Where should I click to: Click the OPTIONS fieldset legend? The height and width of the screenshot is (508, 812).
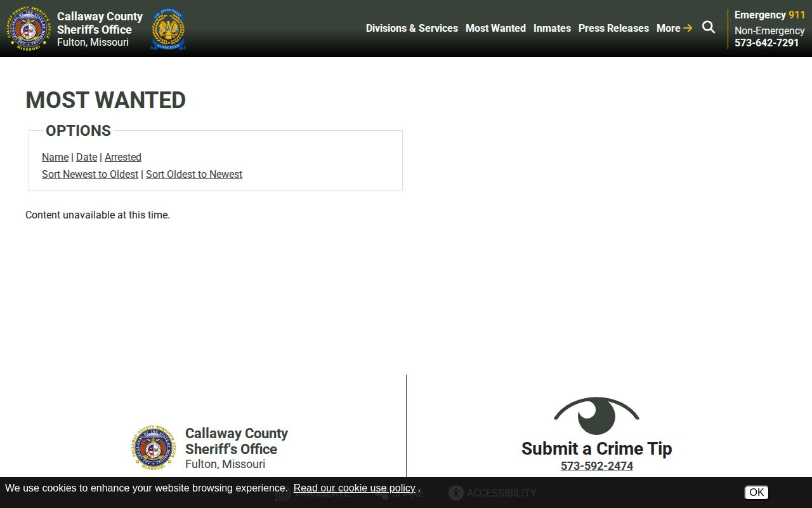[78, 131]
